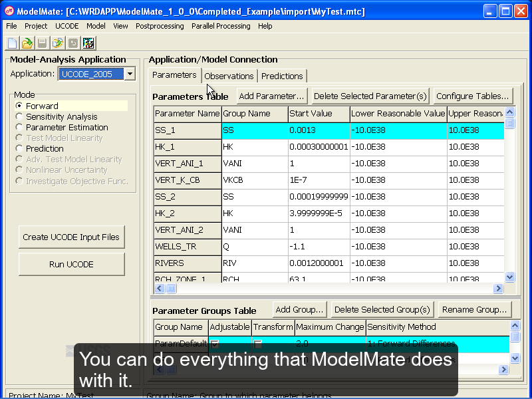Click the ModelMate title bar application icon
The image size is (532, 399).
pos(9,11)
